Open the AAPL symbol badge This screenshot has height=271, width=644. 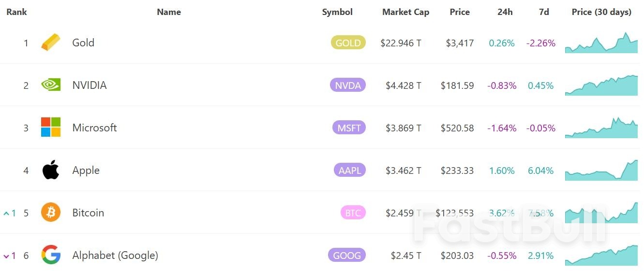coord(349,170)
